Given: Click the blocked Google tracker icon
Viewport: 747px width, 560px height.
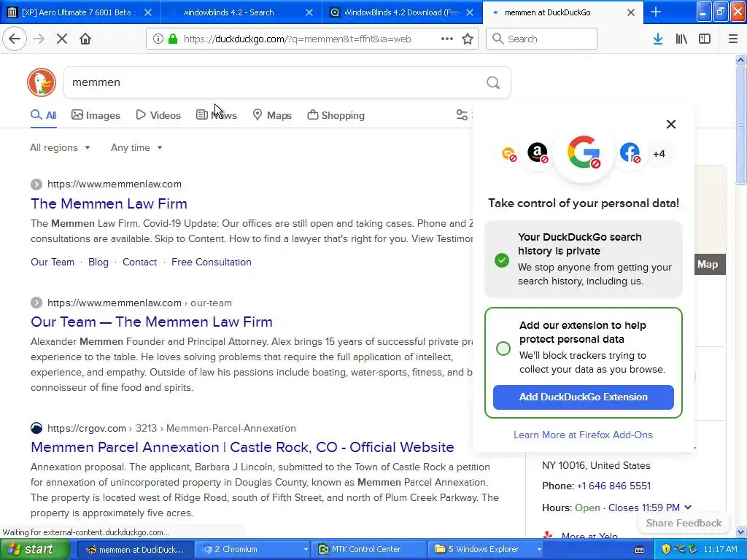Looking at the screenshot, I should point(584,153).
